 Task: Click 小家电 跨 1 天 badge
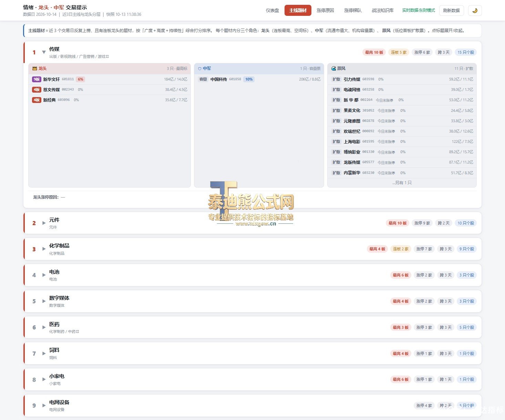coord(445,379)
